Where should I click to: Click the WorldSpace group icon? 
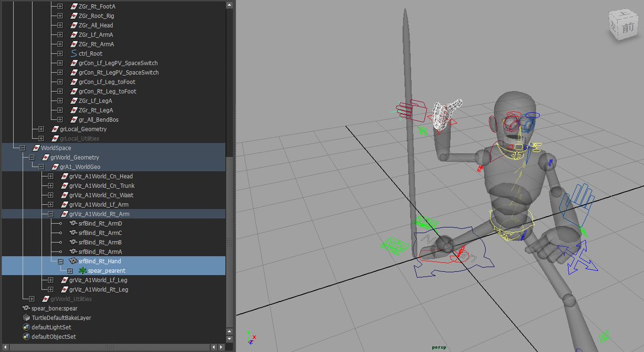point(36,148)
